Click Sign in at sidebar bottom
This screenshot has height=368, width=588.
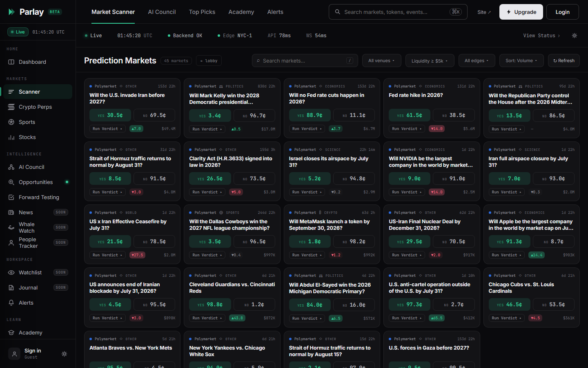[x=33, y=351]
